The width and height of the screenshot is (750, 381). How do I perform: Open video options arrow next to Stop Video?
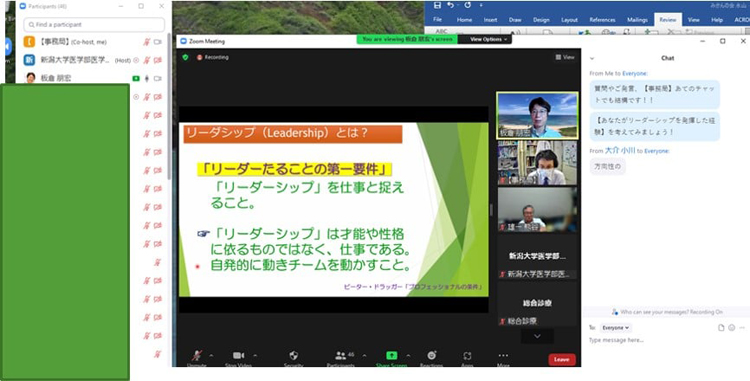click(x=254, y=356)
